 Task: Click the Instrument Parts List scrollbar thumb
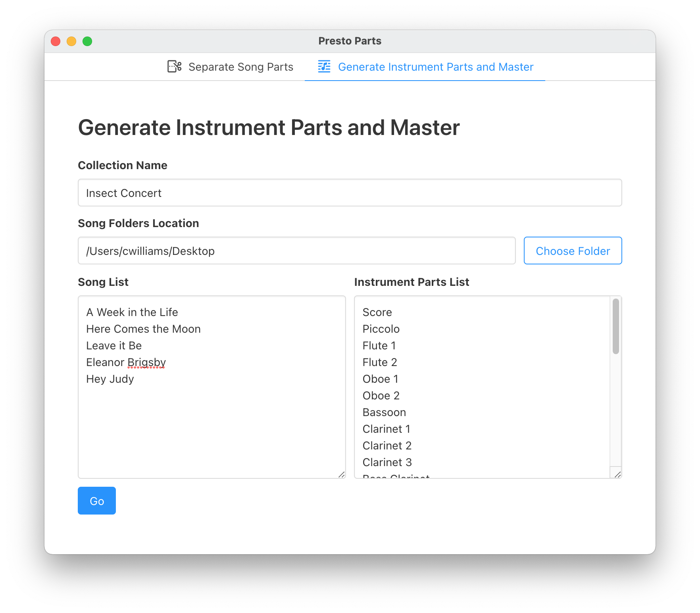pyautogui.click(x=615, y=326)
